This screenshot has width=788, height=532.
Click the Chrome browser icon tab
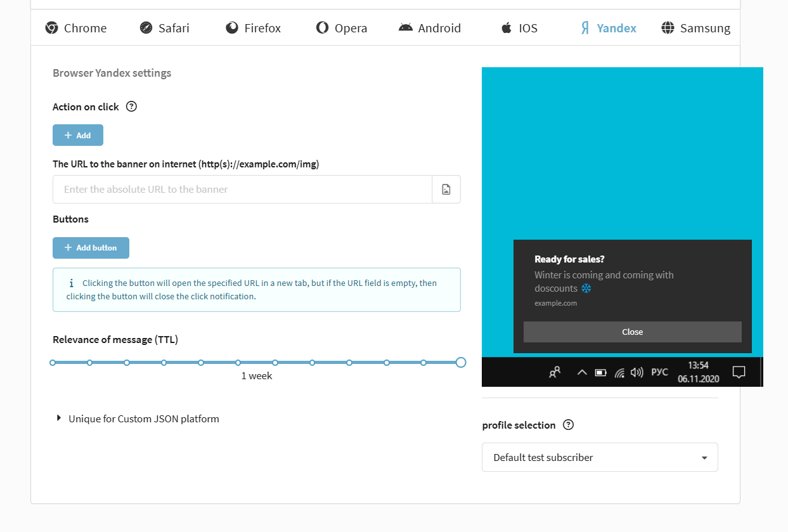52,28
